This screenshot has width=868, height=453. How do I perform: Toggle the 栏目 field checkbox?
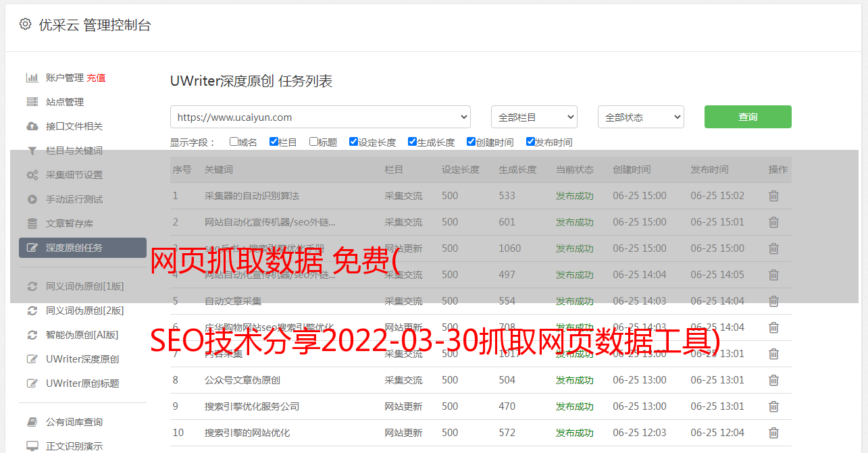(274, 142)
